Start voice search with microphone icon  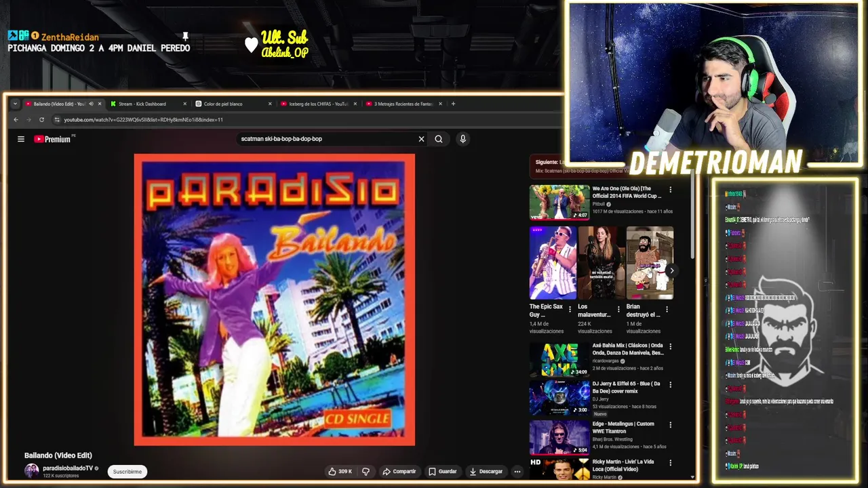pos(463,139)
